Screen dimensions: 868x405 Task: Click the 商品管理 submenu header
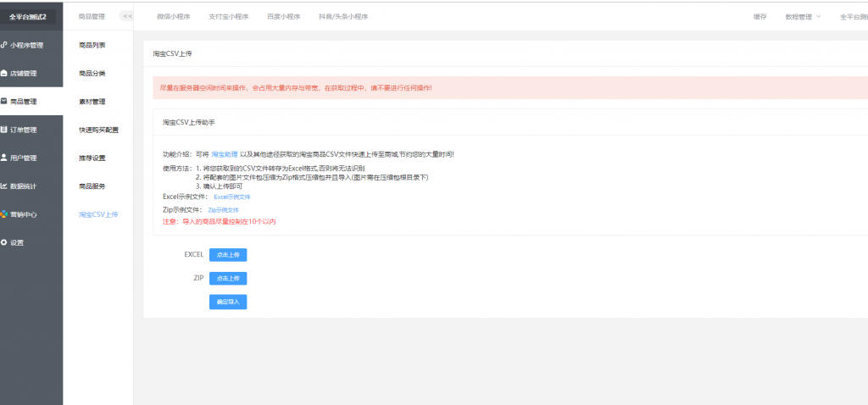pyautogui.click(x=92, y=17)
